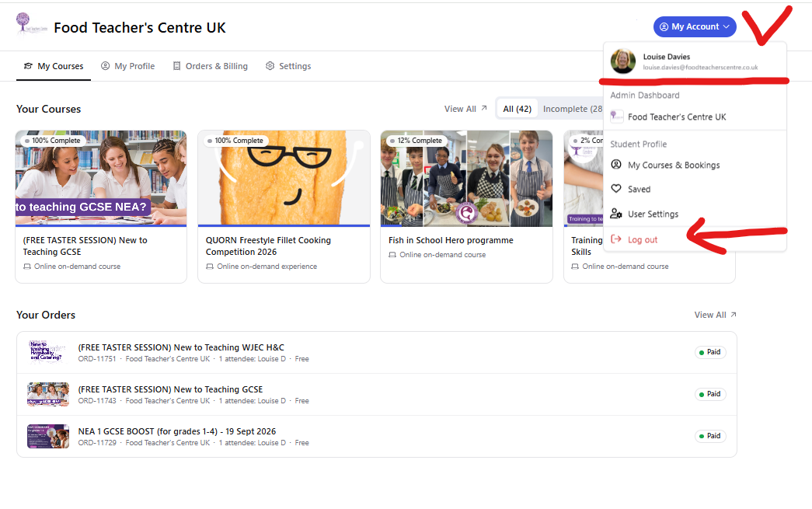Click the User Settings person-gear icon
This screenshot has height=509, width=812.
[615, 214]
